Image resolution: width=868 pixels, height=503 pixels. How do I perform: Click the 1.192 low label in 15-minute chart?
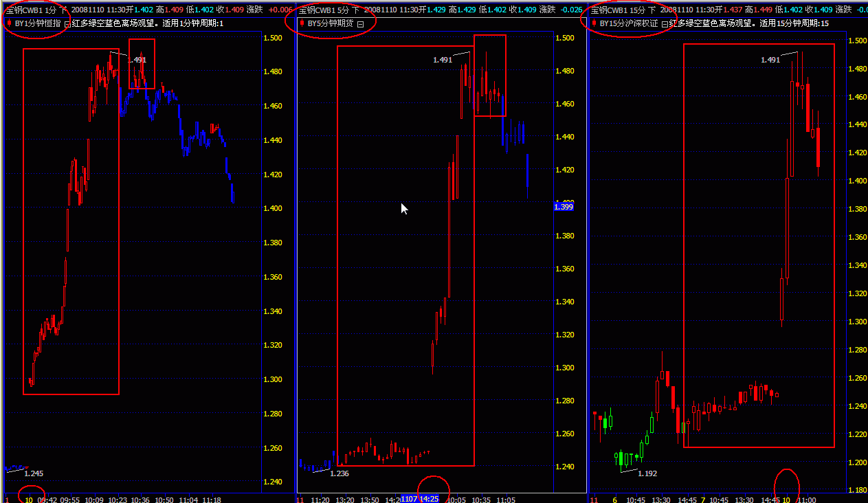(647, 473)
